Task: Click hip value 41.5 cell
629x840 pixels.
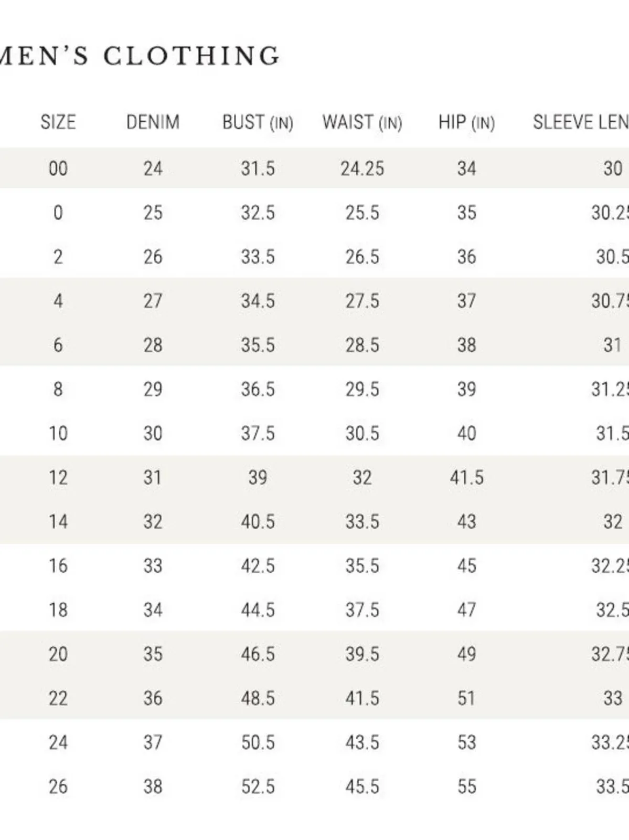Action: coord(466,477)
